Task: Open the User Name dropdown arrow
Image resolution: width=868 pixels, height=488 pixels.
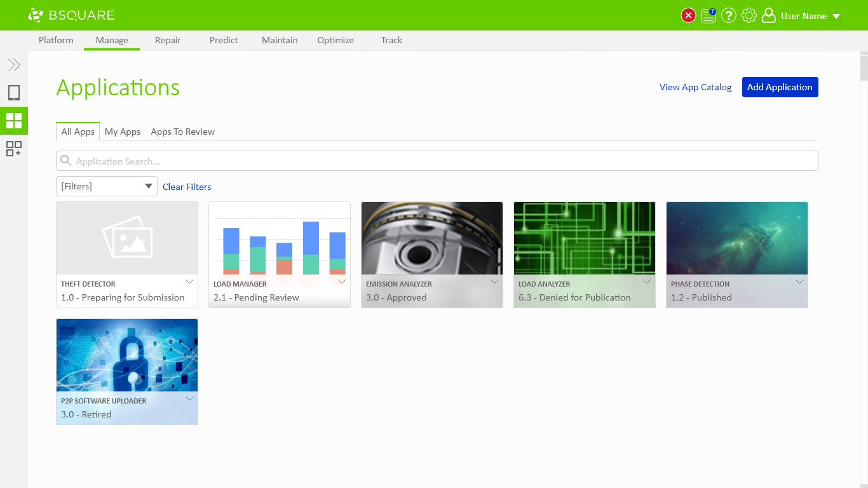Action: click(x=836, y=17)
